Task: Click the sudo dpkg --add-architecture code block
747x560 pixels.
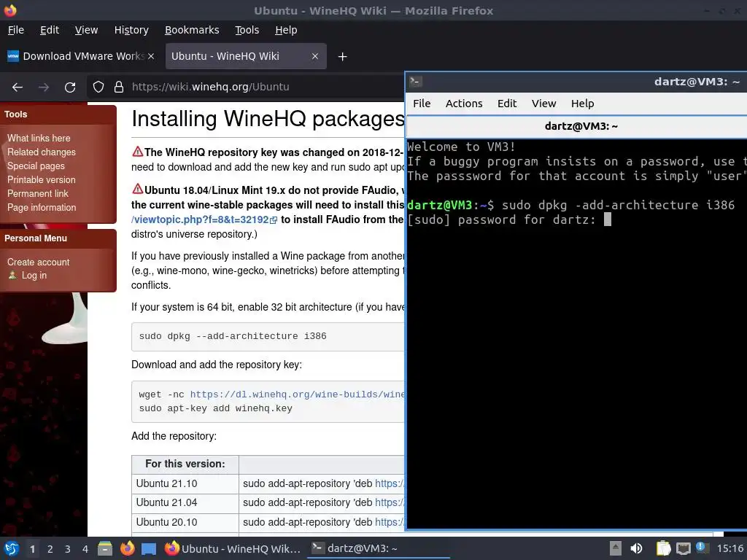Action: (268, 336)
